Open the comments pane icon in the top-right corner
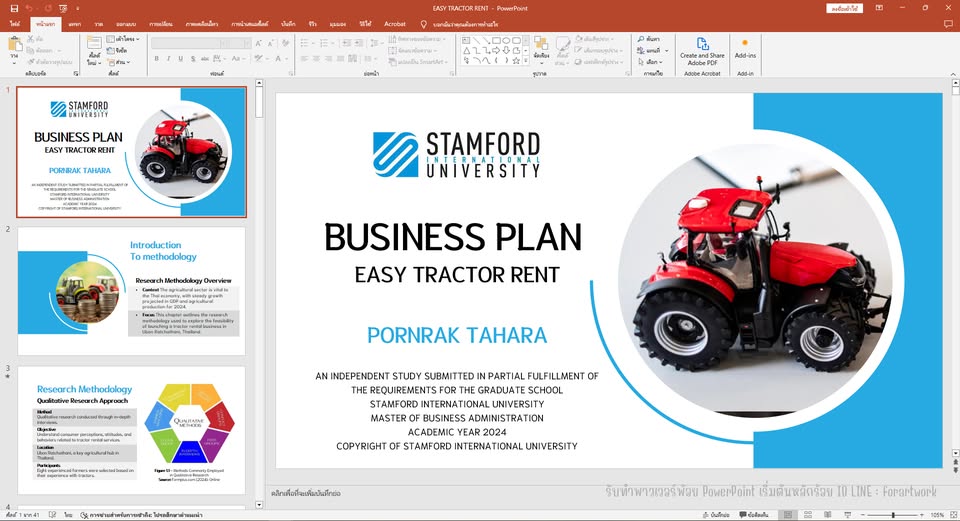The height and width of the screenshot is (521, 960). point(948,24)
